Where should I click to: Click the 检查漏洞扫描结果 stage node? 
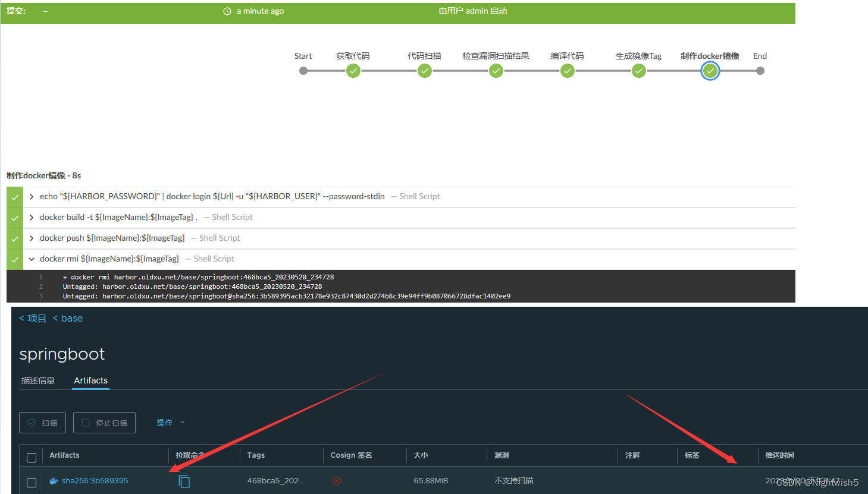point(496,71)
